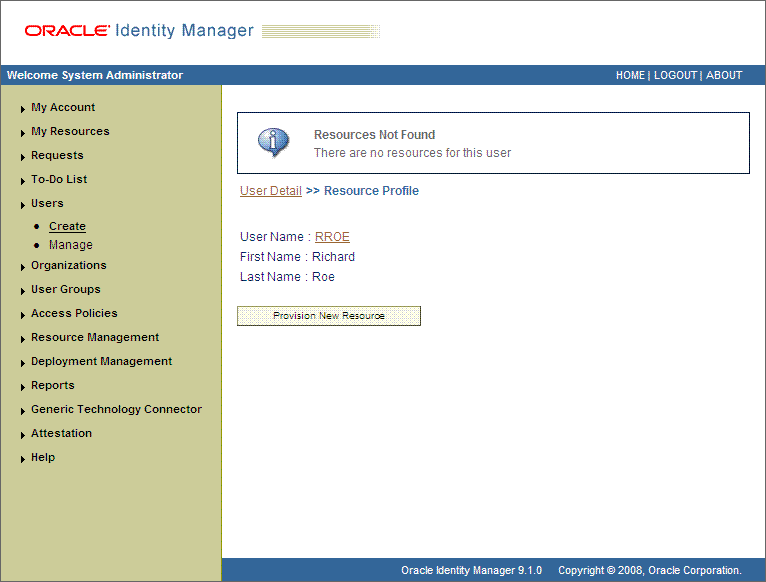Open the Organizations menu
This screenshot has height=582, width=766.
pos(69,265)
